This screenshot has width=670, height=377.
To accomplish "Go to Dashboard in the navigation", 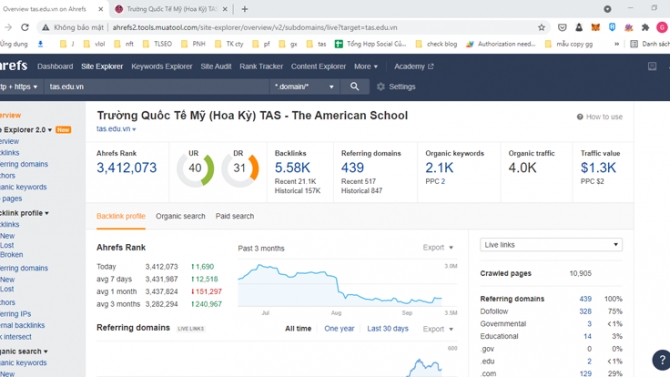I will tap(55, 66).
